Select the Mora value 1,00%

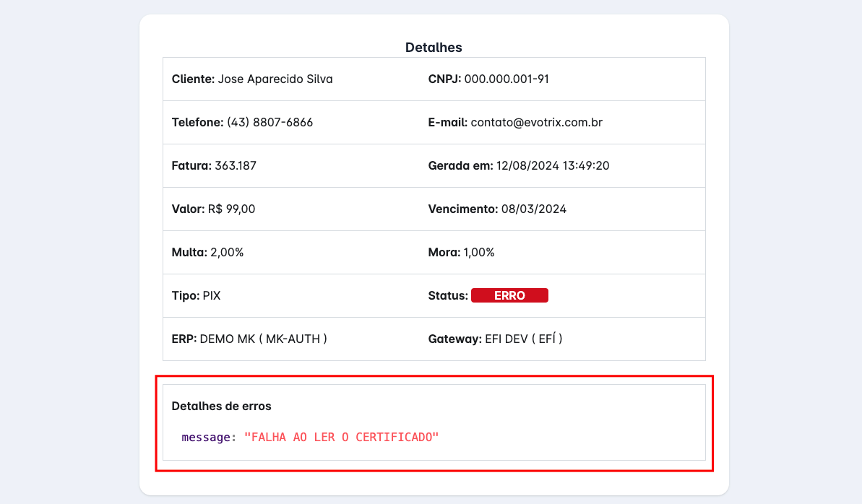tap(478, 252)
